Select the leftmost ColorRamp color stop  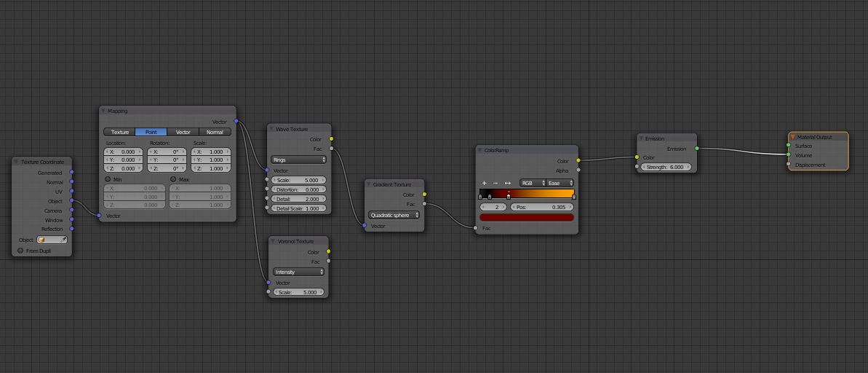480,196
